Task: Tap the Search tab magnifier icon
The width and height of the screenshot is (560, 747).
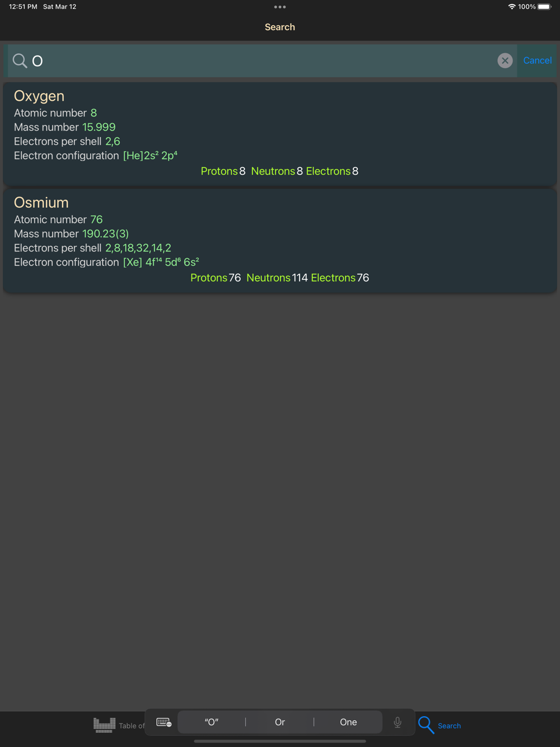Action: (426, 725)
